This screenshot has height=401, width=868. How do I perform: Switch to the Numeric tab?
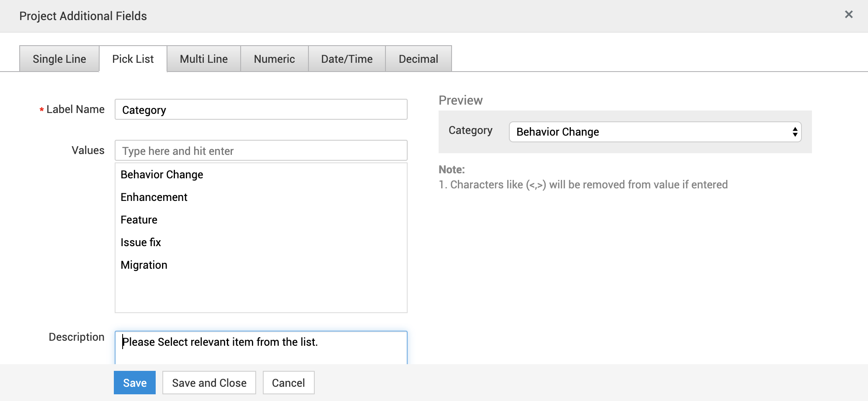click(x=274, y=59)
